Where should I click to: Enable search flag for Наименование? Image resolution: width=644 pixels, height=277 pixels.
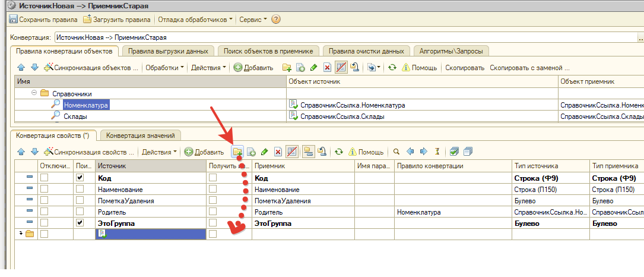pos(80,190)
